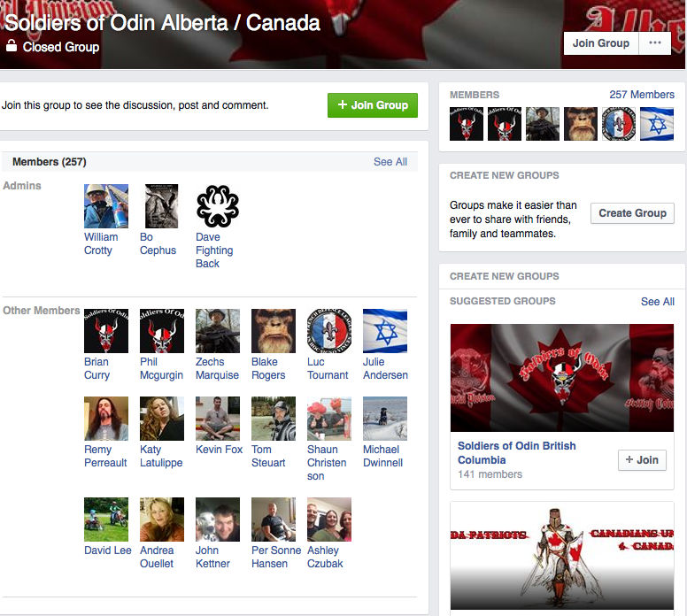Click Dave Fighting Back's octopus icon
Screen dimensions: 687x616
tap(218, 206)
